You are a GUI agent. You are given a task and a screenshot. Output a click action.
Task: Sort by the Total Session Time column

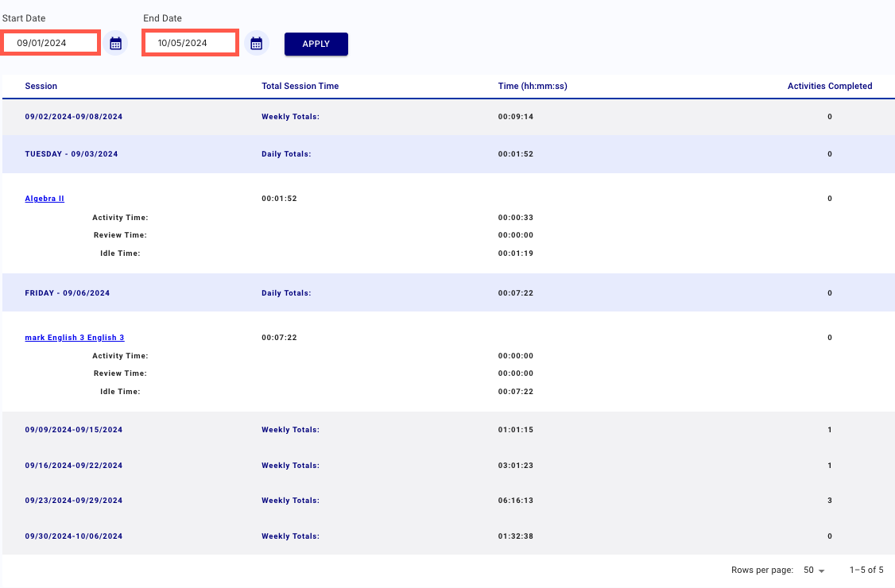[300, 86]
